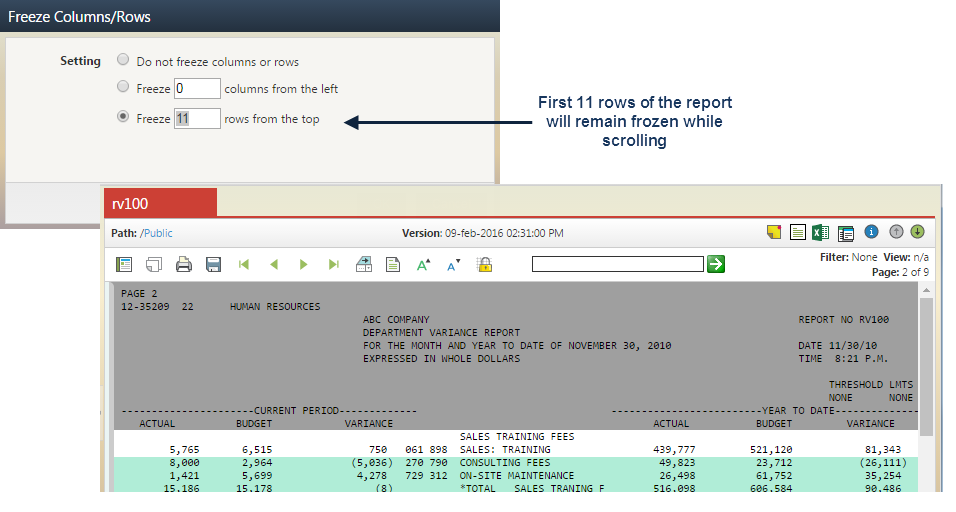Click the report search text field
Viewport: 956px width, 512px height.
[618, 264]
